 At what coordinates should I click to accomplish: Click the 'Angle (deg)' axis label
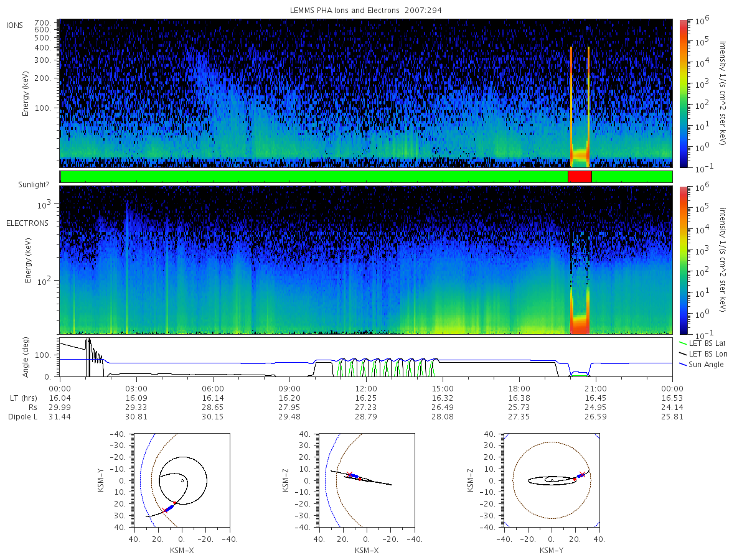[27, 357]
